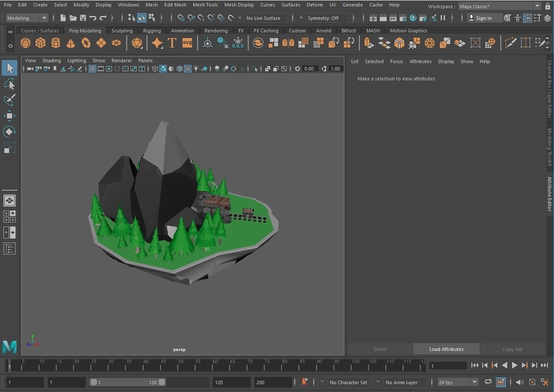Switch to the Rigging shelf tab
Viewport: 554px width, 392px height.
click(152, 31)
